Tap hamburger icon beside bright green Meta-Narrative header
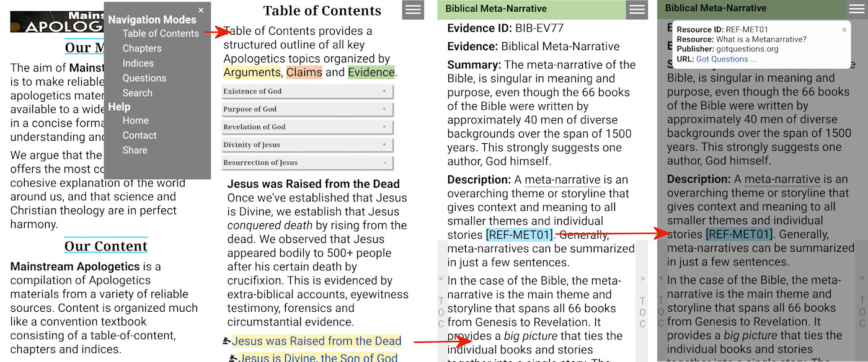 pos(636,9)
